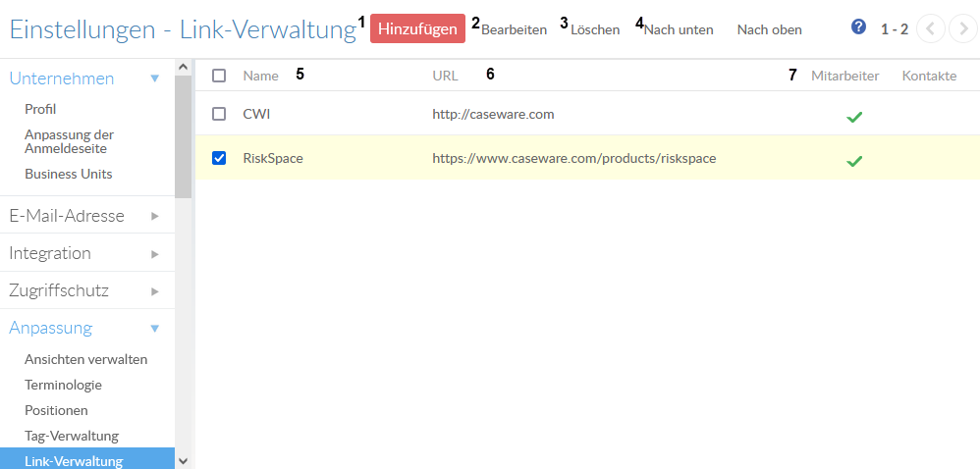Click the 1 - 2 page range indicator

point(895,28)
